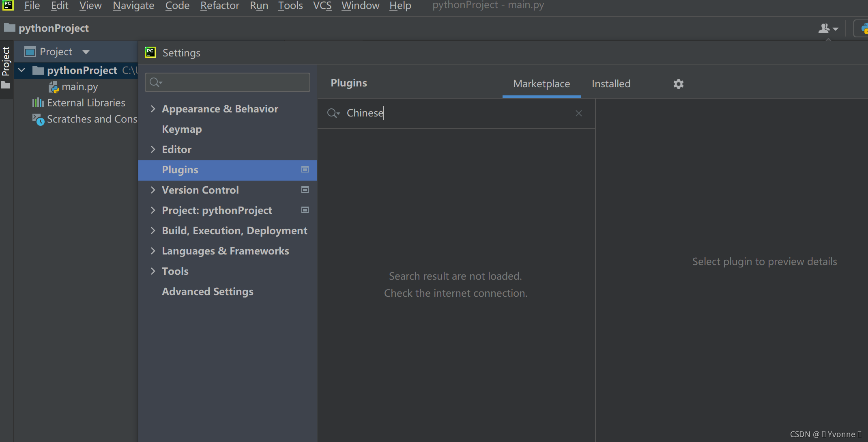Expand the Editor settings section

153,149
